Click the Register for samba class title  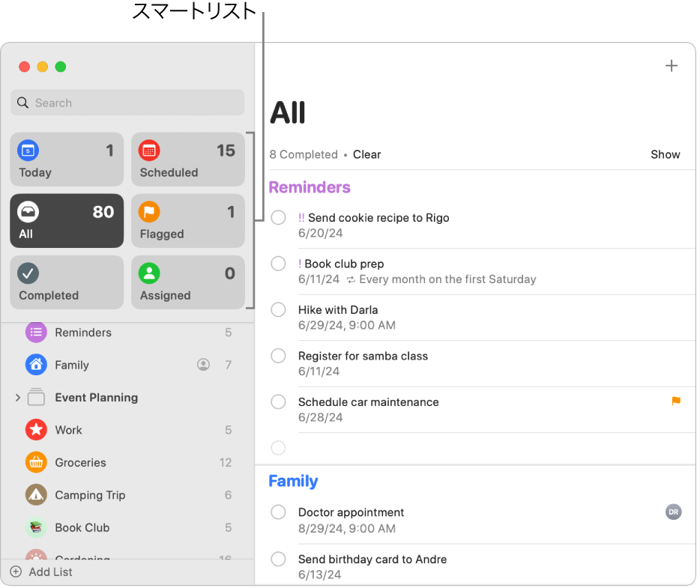(363, 356)
